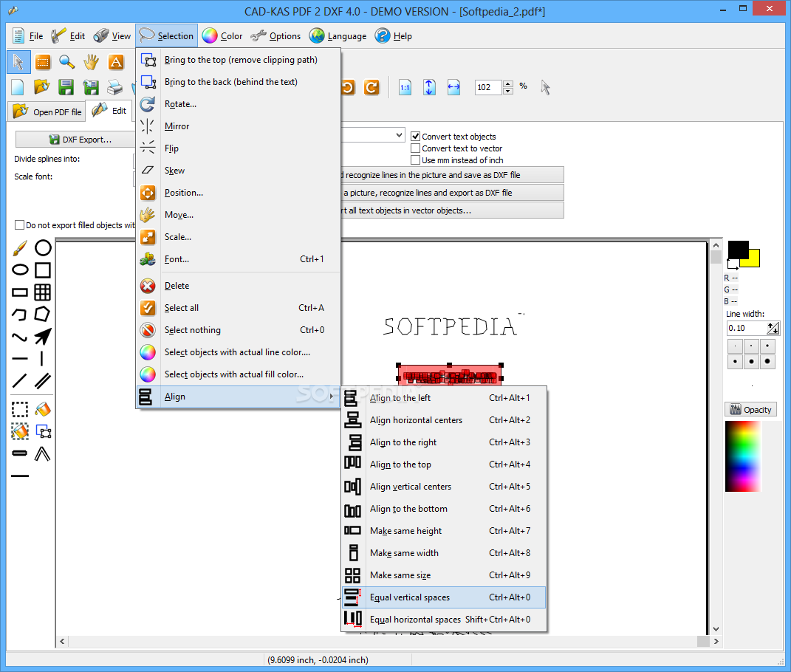Toggle Do not export filled objects checkbox
791x672 pixels.
pyautogui.click(x=20, y=225)
